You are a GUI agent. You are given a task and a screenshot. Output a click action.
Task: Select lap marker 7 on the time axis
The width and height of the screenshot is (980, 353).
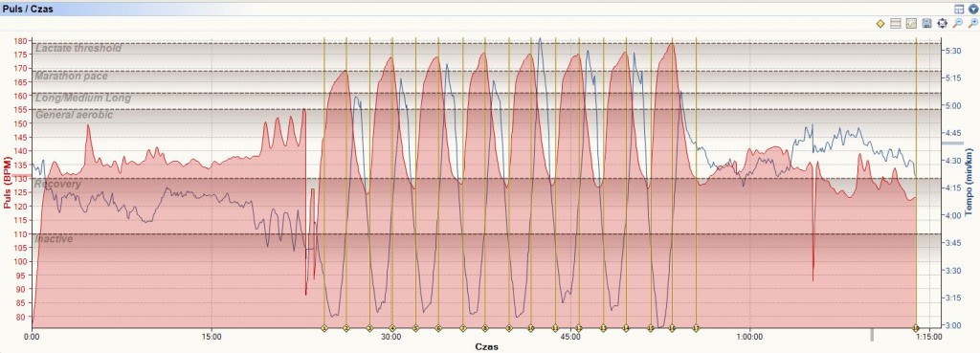tap(463, 328)
